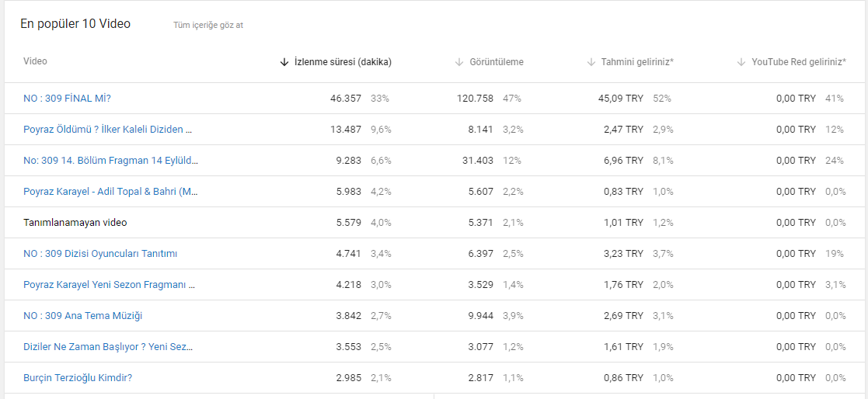The width and height of the screenshot is (868, 399).
Task: Click sort arrow beside Tahmini geliriniz
Action: [591, 62]
